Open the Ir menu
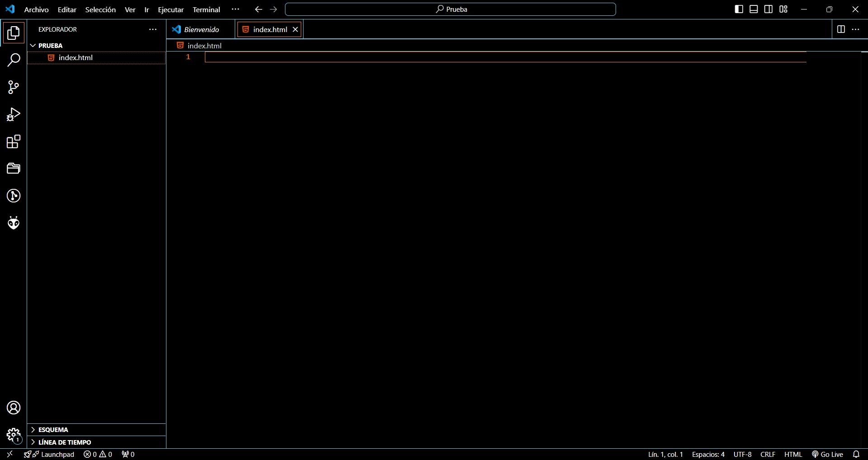 (x=147, y=9)
